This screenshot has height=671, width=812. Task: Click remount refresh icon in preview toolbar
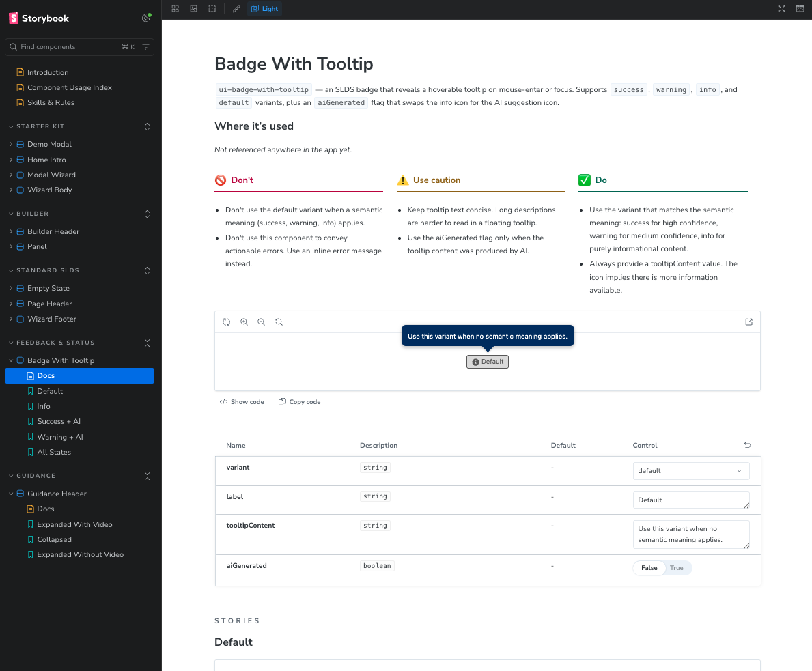(x=227, y=322)
